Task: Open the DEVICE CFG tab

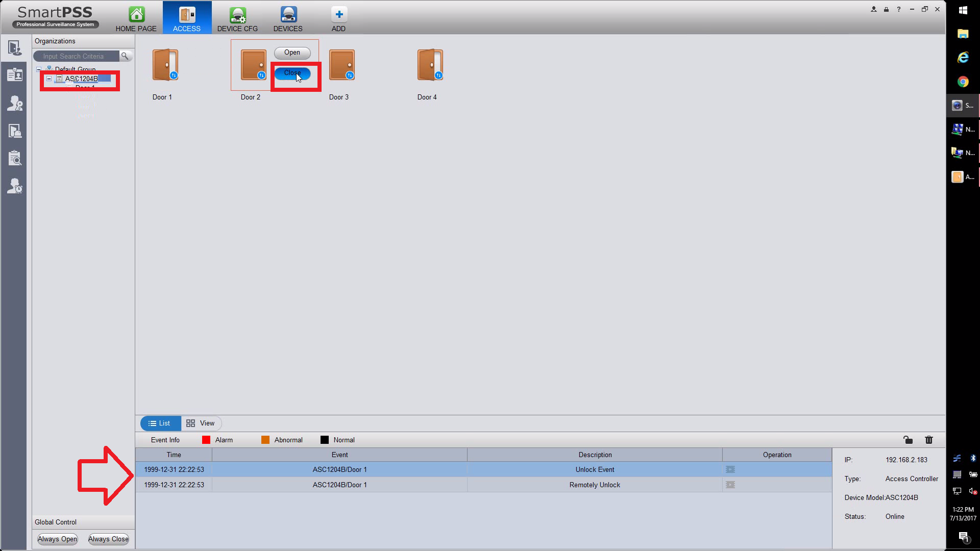Action: point(237,18)
